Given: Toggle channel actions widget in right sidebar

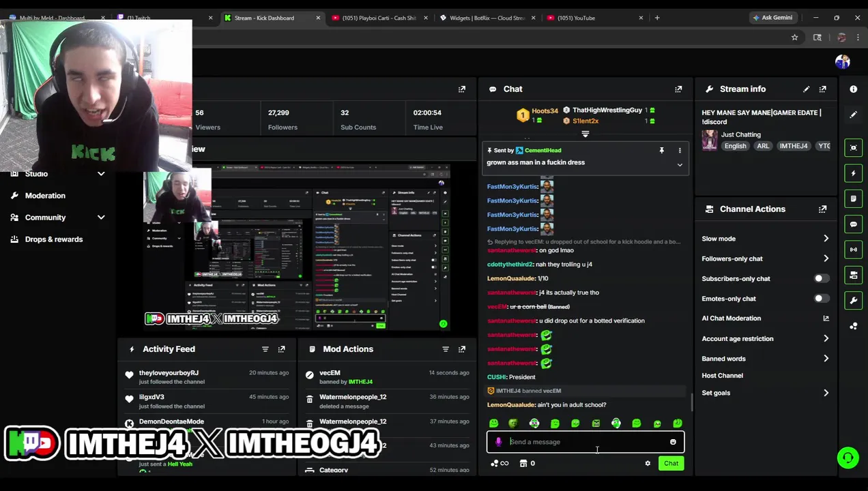Looking at the screenshot, I should (853, 275).
